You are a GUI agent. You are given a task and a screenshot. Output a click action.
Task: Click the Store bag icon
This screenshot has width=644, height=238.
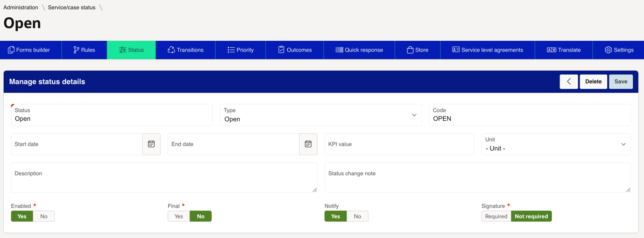point(410,50)
